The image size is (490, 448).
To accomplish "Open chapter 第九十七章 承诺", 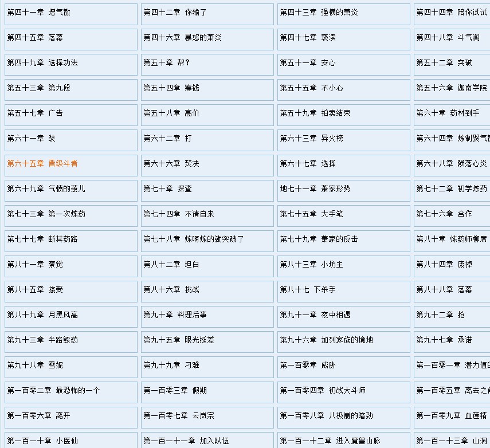I will click(444, 340).
